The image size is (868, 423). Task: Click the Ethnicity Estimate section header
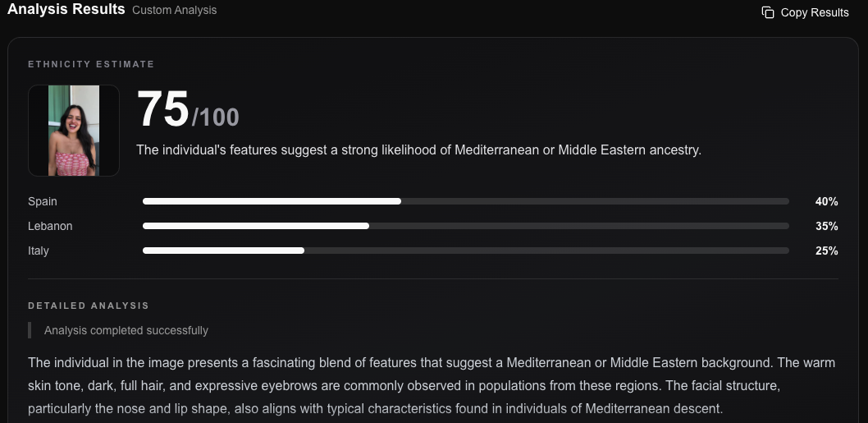[91, 64]
